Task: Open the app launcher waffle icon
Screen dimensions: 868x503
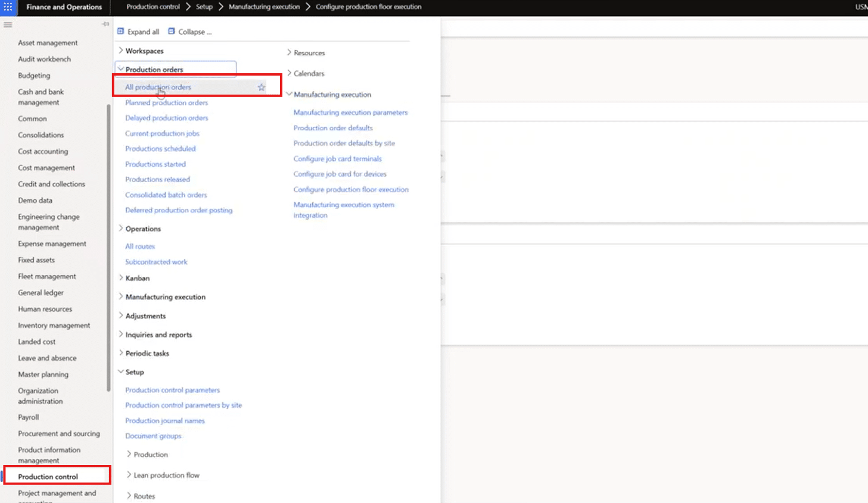Action: pyautogui.click(x=8, y=7)
